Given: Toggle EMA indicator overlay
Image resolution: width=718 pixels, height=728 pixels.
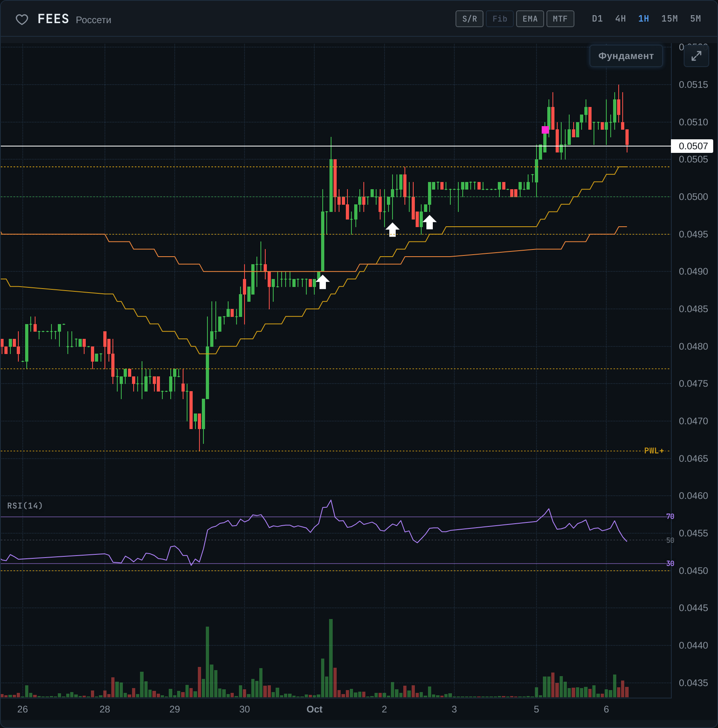Looking at the screenshot, I should click(x=530, y=19).
